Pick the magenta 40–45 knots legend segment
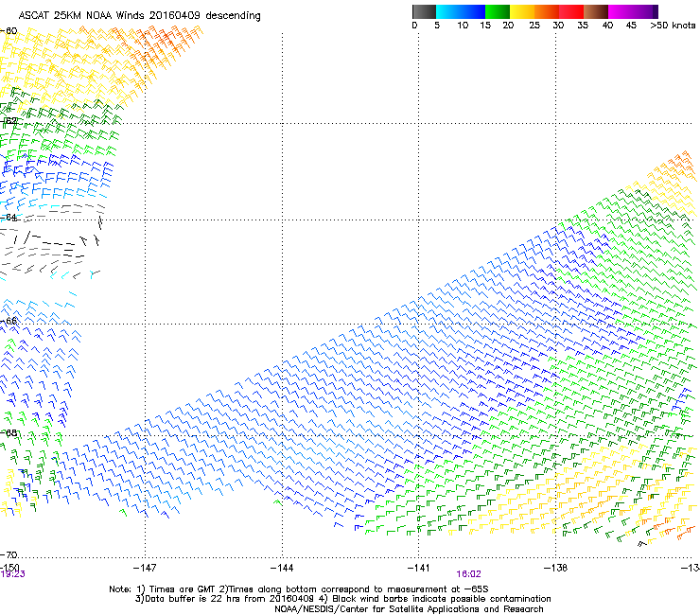 click(x=621, y=11)
